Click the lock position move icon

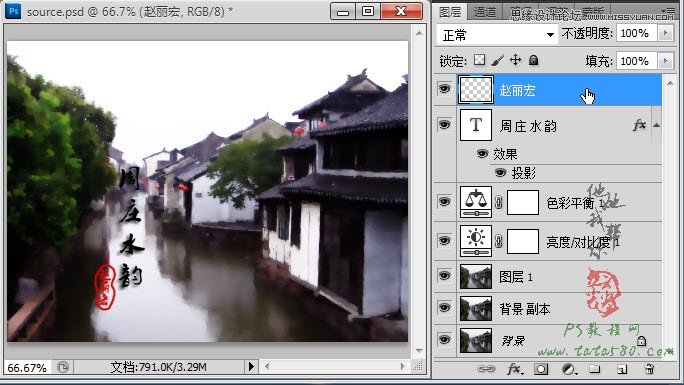pos(516,60)
